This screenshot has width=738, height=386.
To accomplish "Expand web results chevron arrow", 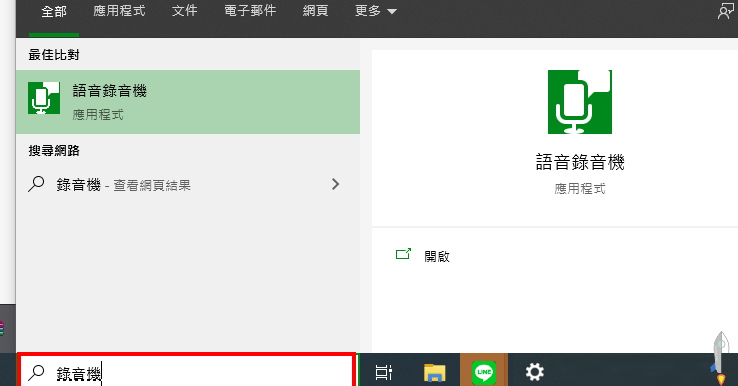I will [335, 184].
